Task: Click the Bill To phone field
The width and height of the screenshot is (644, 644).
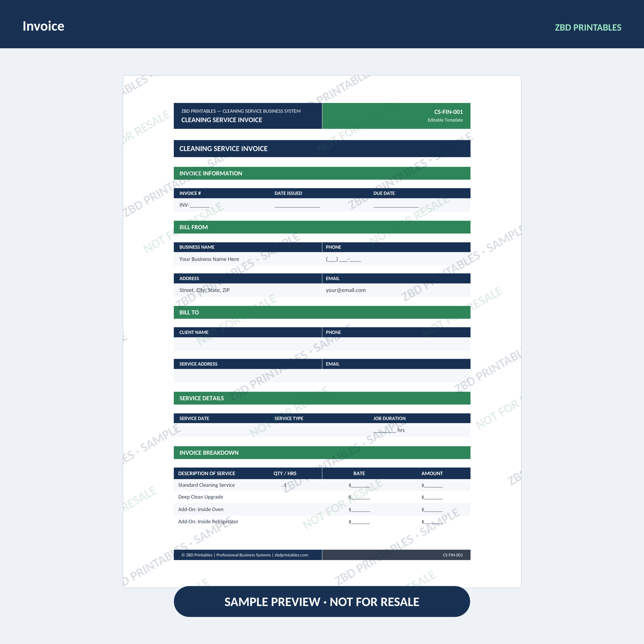Action: point(396,344)
